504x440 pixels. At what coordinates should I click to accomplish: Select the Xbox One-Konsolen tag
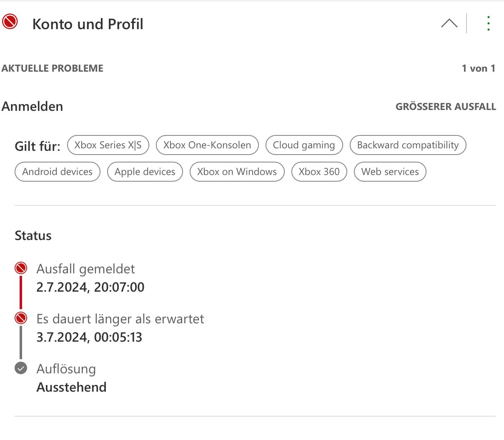pyautogui.click(x=207, y=145)
